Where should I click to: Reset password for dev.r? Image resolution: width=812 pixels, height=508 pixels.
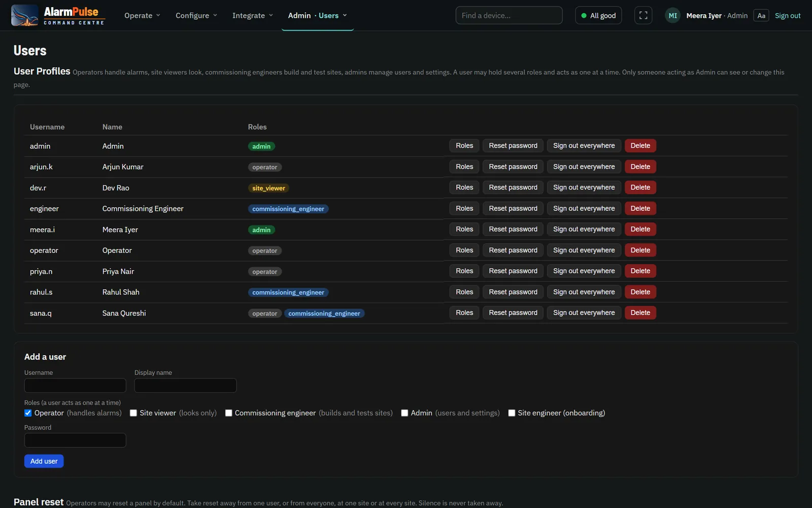coord(513,187)
